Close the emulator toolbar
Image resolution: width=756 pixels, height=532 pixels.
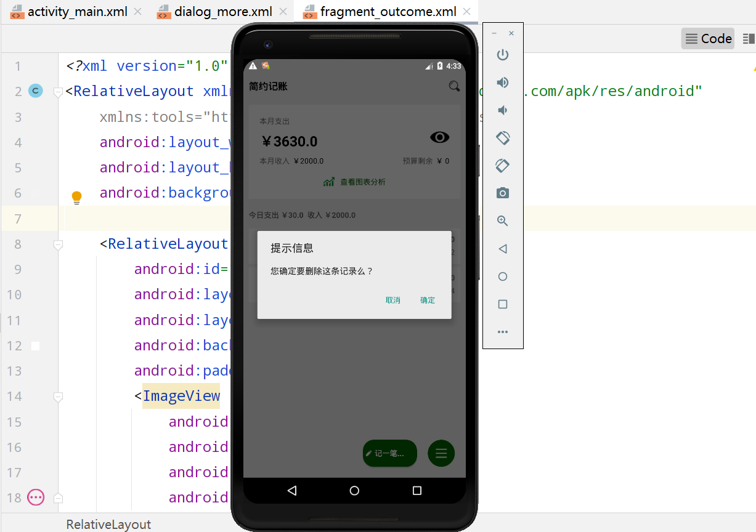click(x=511, y=33)
